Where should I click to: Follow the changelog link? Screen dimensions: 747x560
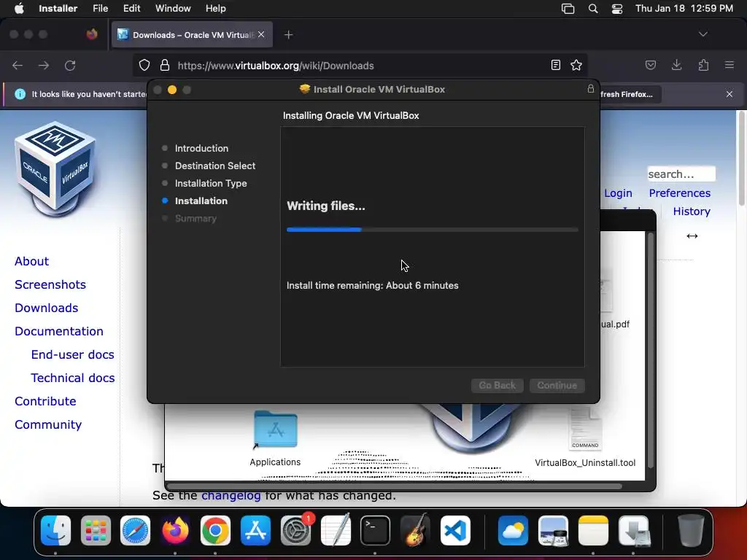(x=231, y=496)
